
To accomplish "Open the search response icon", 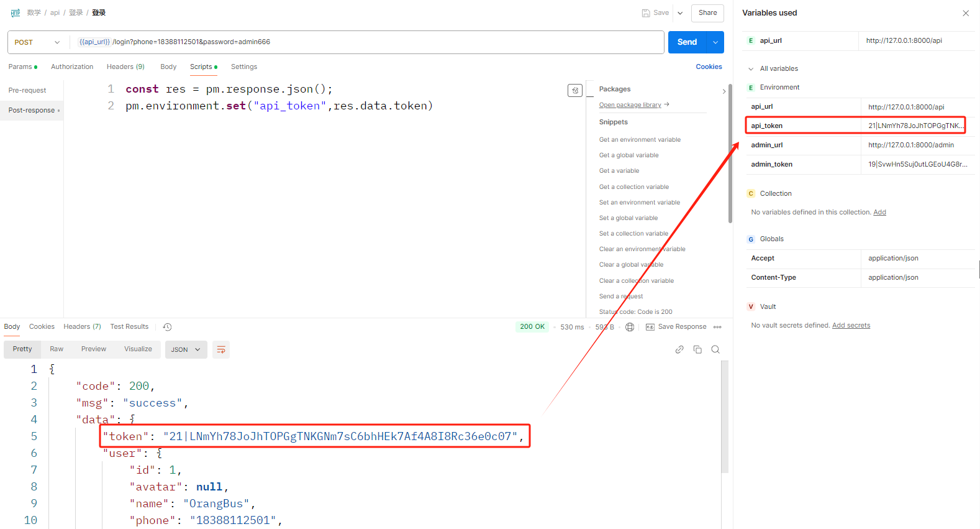I will click(715, 350).
